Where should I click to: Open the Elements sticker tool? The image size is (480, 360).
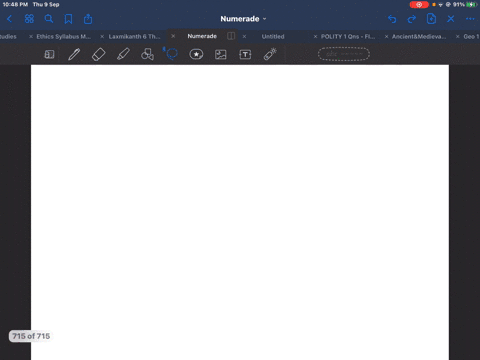click(196, 54)
